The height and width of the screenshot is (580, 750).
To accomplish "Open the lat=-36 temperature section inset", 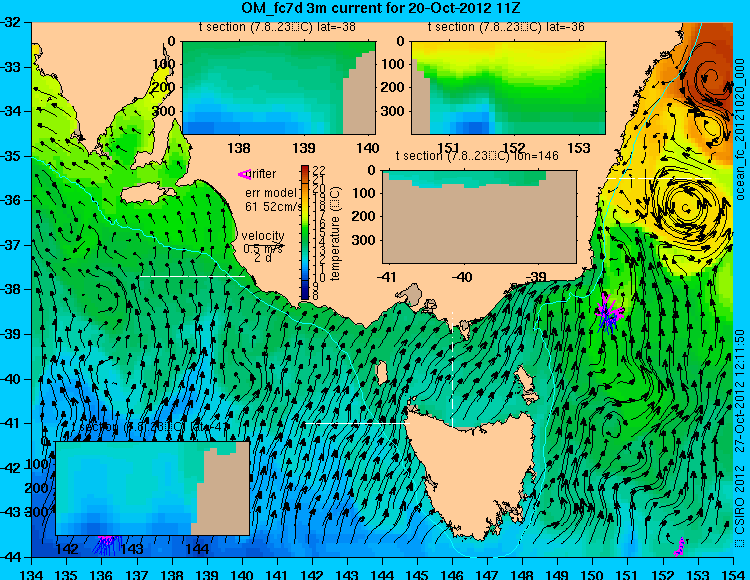I will 508,88.
